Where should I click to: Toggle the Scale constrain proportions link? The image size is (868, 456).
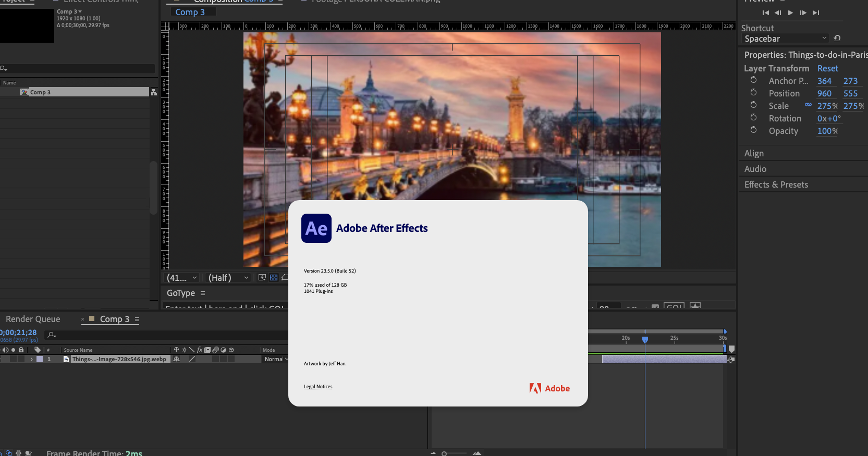808,105
